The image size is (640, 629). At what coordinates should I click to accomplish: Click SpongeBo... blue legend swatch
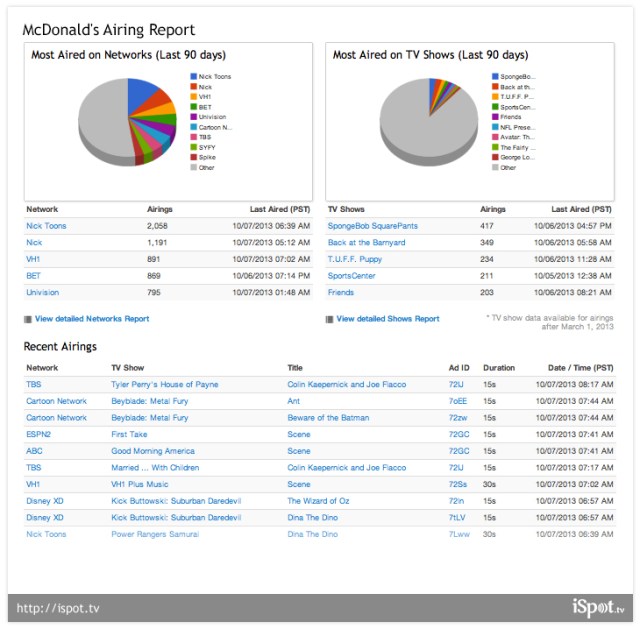[495, 76]
